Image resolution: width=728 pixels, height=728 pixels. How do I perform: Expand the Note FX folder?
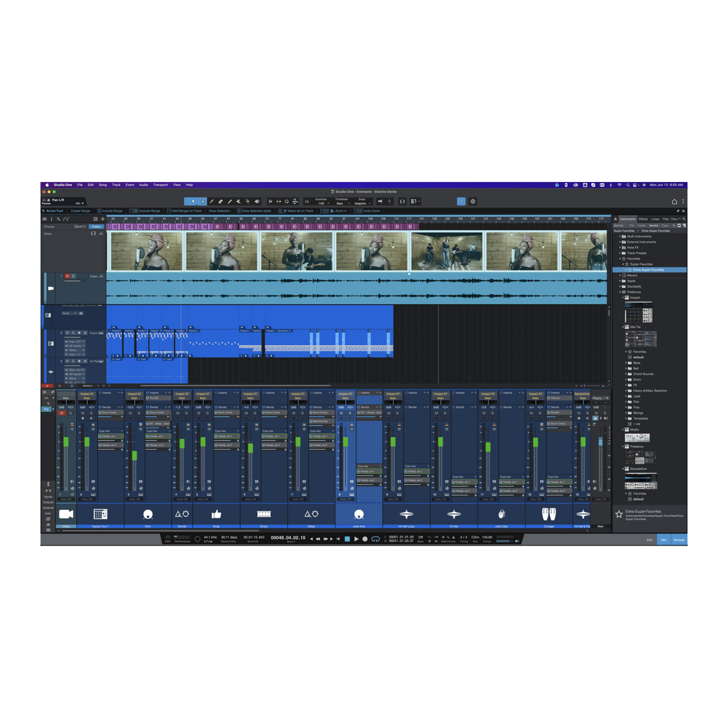(x=620, y=248)
